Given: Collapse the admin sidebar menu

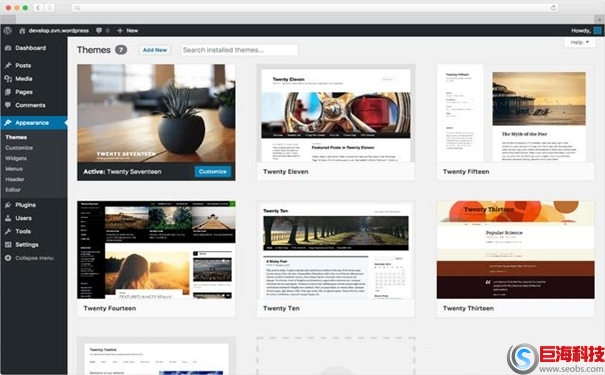Looking at the screenshot, I should [29, 258].
